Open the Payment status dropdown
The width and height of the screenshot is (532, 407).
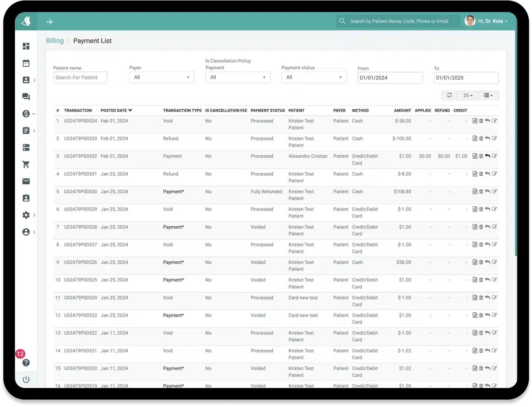pos(314,77)
